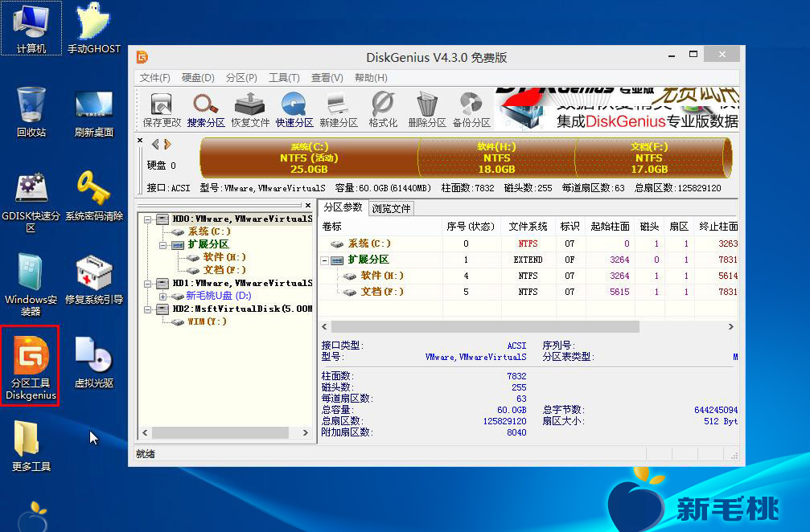Open the 系统密码清除 key icon
The image size is (810, 532).
[x=93, y=196]
